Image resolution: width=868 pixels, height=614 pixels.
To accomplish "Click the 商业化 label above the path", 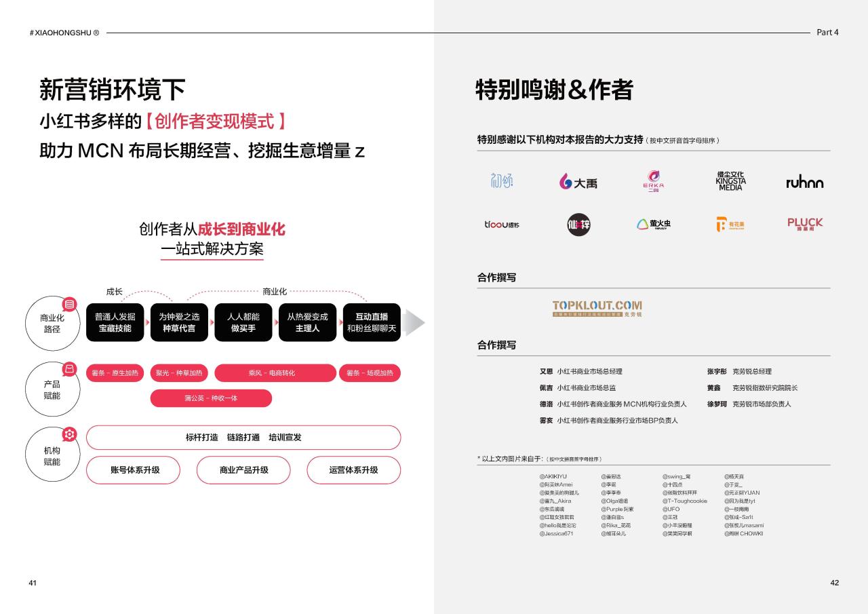I will (275, 292).
